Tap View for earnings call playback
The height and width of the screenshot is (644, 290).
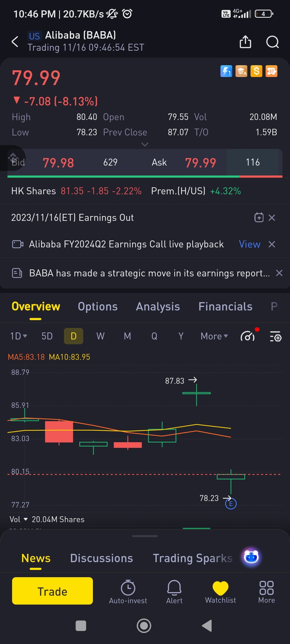click(x=249, y=244)
